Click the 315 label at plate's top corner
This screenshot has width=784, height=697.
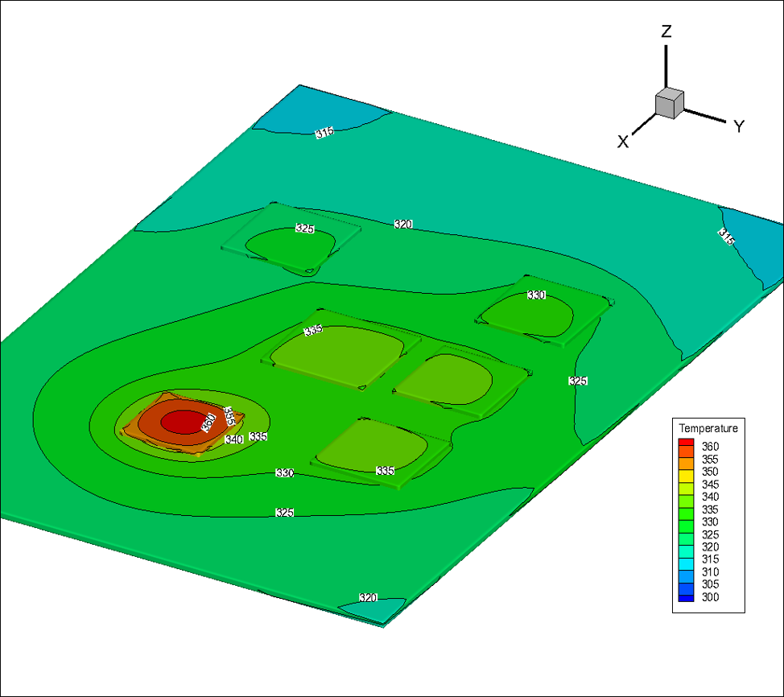[x=324, y=132]
